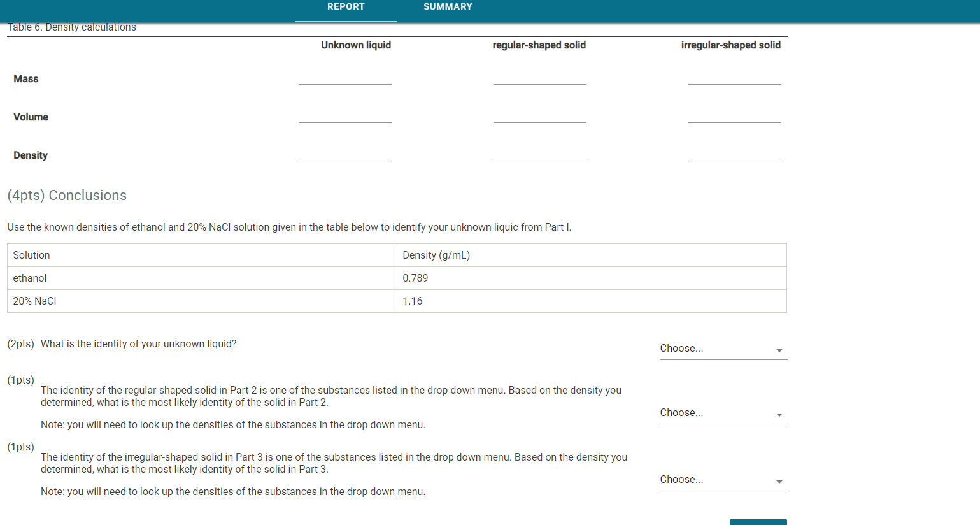Click the Density field under irregular-shaped solid
980x525 pixels.
point(734,158)
